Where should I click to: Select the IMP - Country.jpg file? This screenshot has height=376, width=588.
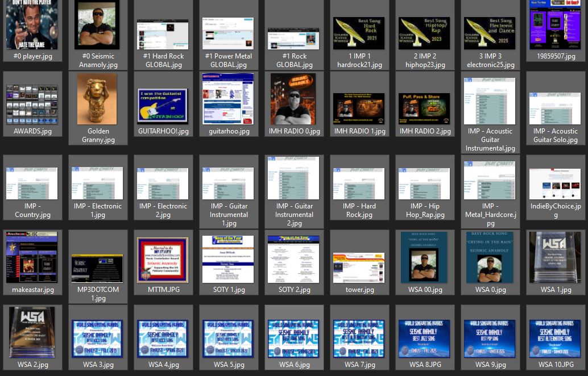pyautogui.click(x=32, y=183)
